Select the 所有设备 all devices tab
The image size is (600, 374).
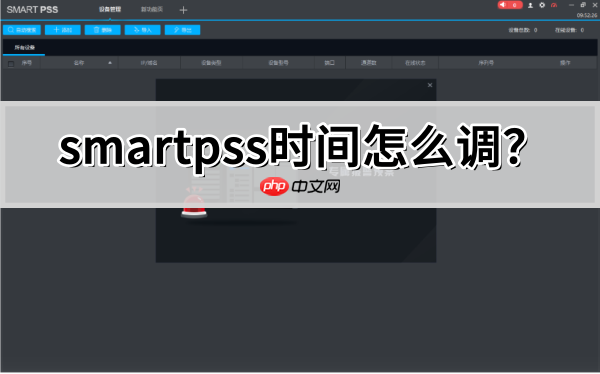tap(24, 47)
